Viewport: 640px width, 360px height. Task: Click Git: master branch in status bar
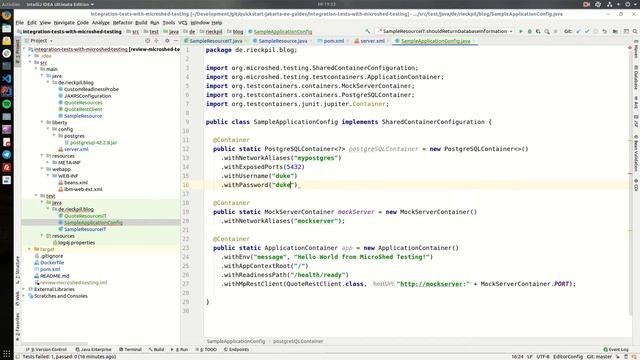[x=599, y=356]
